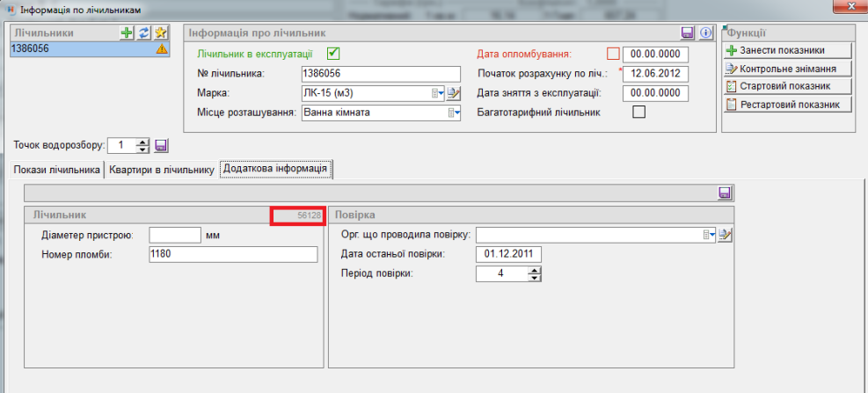Increase Період повірки with up arrow

point(533,270)
